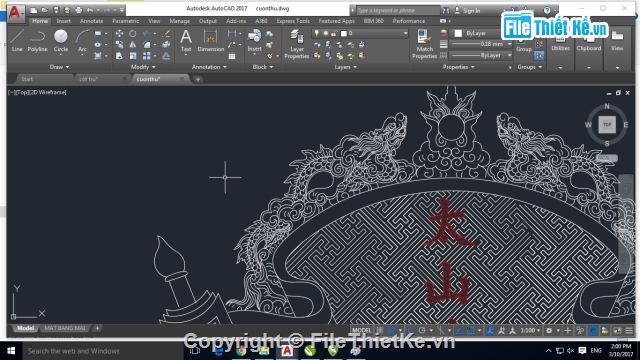Switch to the cột trụ drawing tab
640x360 pixels.
click(88, 79)
